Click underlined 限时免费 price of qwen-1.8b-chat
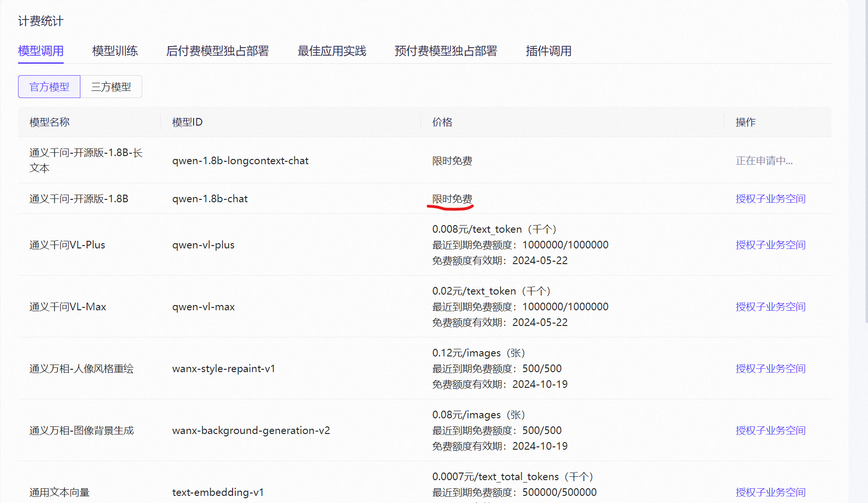This screenshot has height=503, width=868. tap(452, 198)
